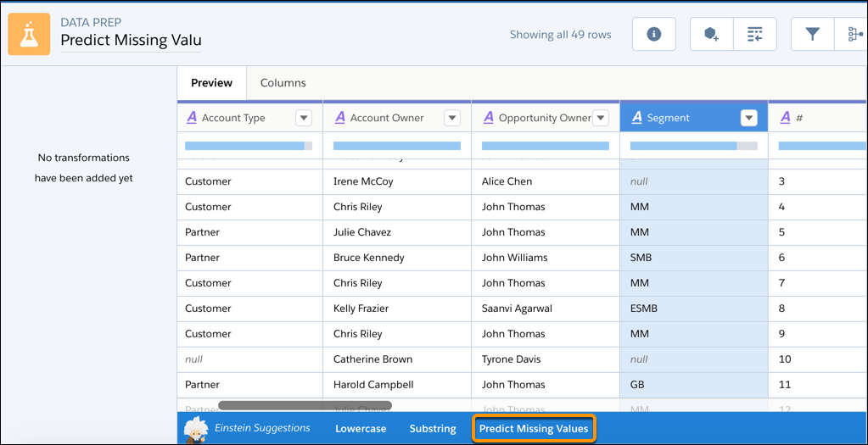This screenshot has height=445, width=868.
Task: Click the Einstein Suggestions label
Action: pos(262,428)
